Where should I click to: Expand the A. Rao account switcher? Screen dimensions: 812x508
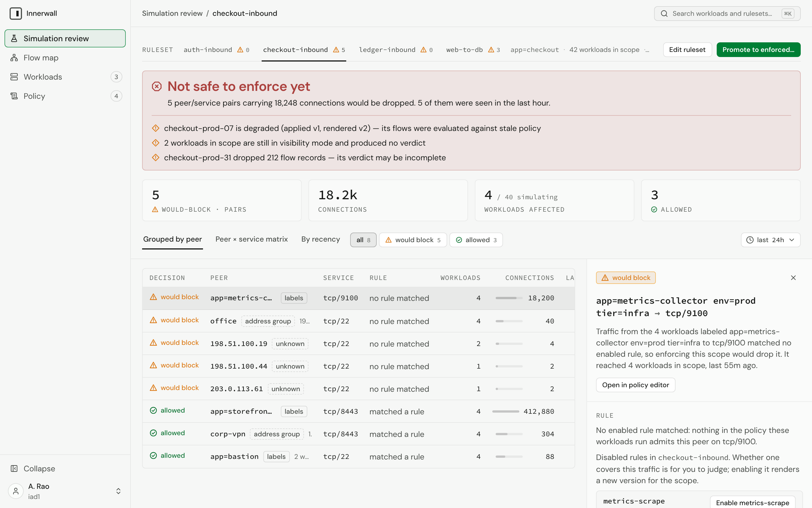point(118,491)
